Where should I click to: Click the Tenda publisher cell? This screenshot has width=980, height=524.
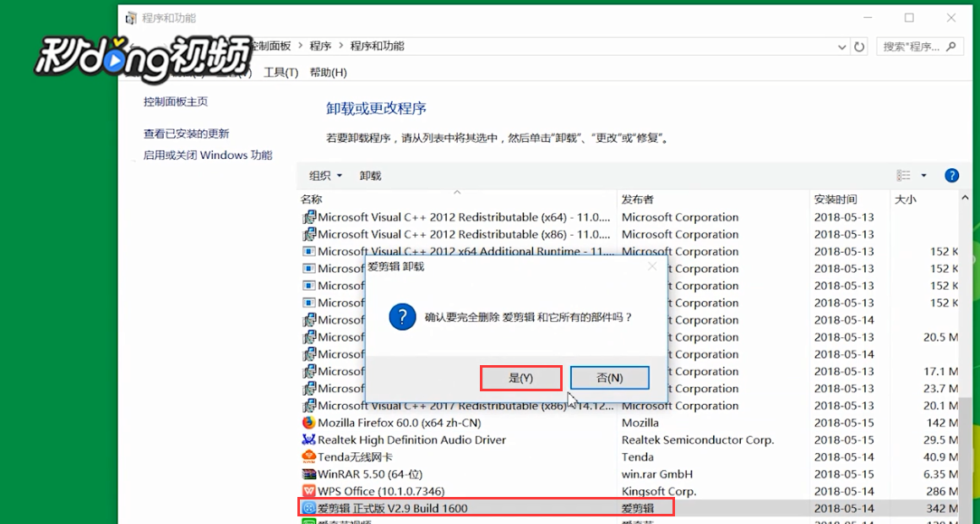[638, 457]
